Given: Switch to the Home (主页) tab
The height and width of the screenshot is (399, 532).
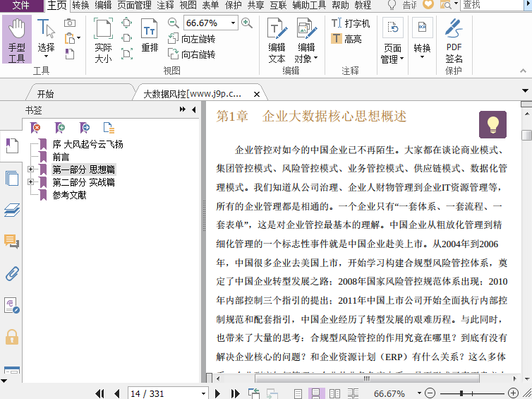Looking at the screenshot, I should click(x=56, y=5).
